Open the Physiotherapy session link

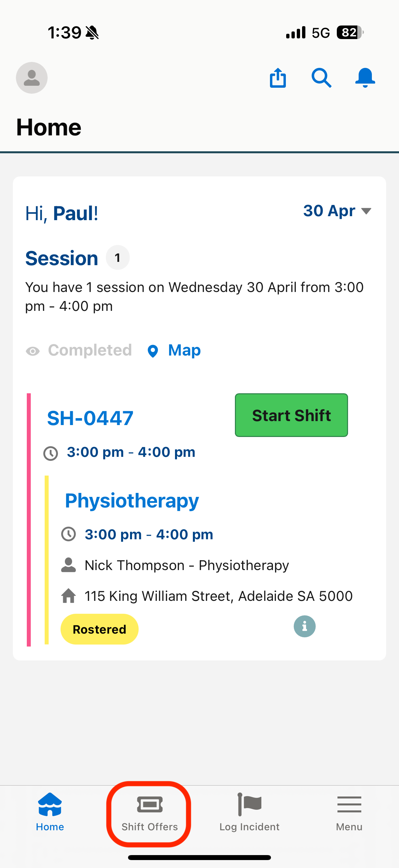[132, 501]
